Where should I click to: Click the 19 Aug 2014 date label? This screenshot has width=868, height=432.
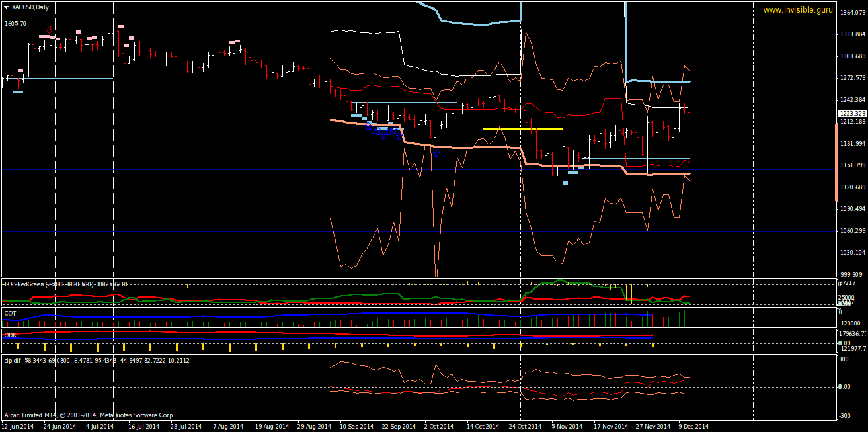(271, 427)
